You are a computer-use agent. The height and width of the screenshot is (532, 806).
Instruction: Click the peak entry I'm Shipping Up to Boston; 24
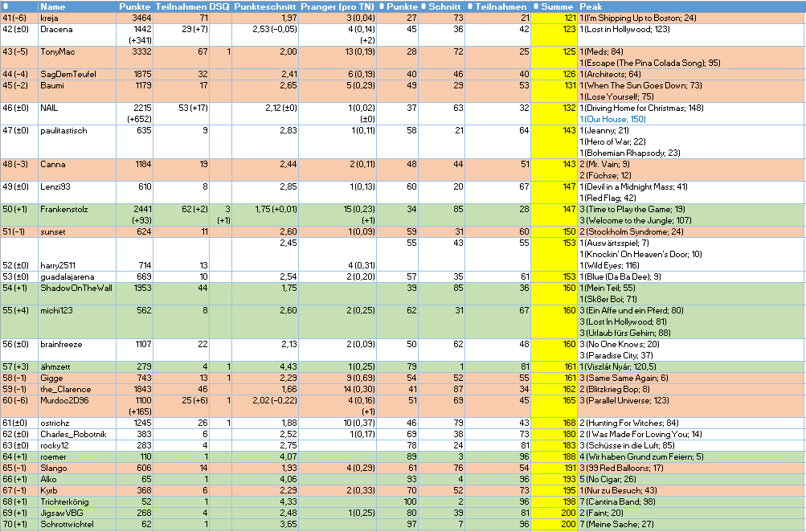(638, 18)
